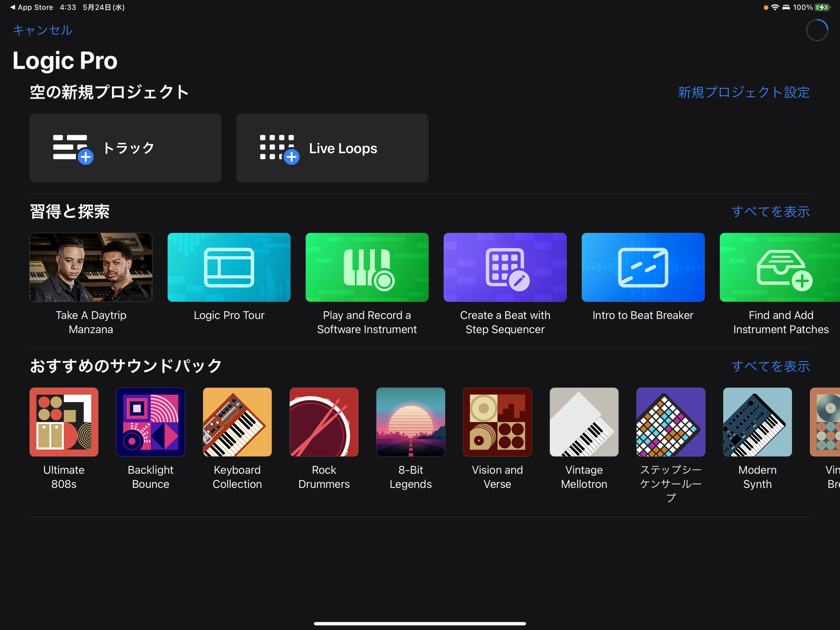The width and height of the screenshot is (840, 630).
Task: Select Rock Drummers sound pack
Action: click(324, 422)
